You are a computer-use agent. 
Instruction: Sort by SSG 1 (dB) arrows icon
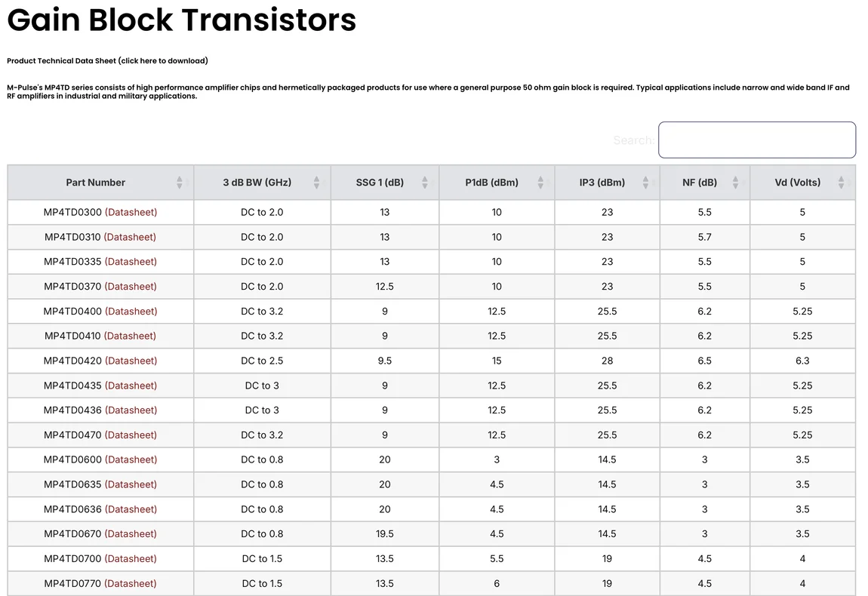[425, 183]
